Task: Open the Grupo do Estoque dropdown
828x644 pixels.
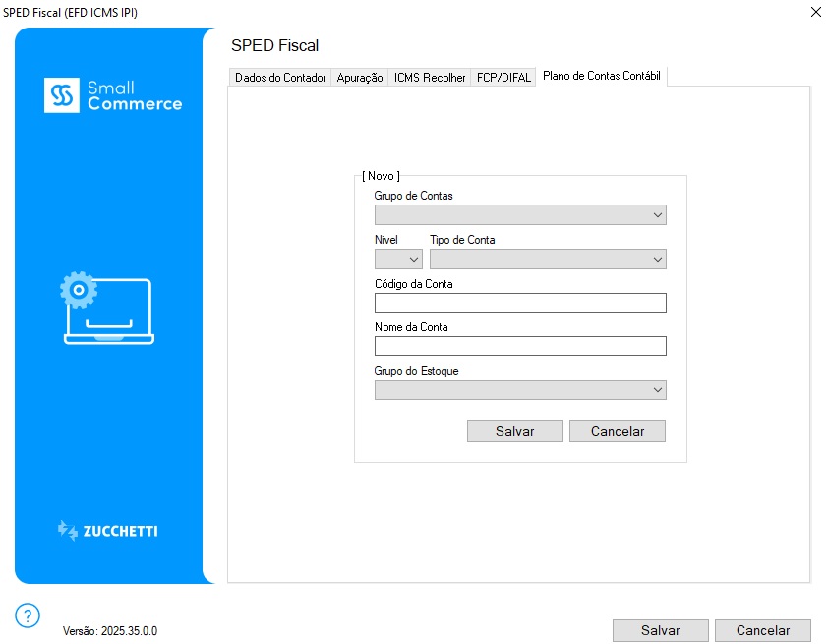Action: [x=520, y=390]
